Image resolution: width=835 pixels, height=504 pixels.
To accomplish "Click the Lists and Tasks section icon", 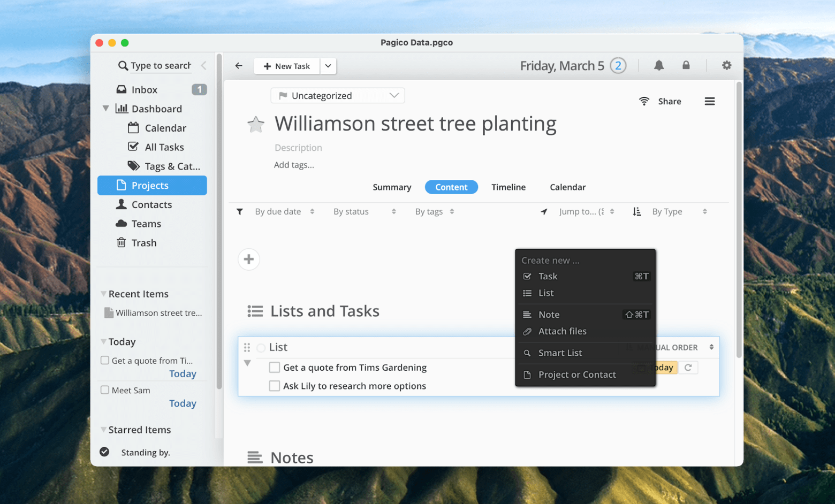I will coord(255,311).
